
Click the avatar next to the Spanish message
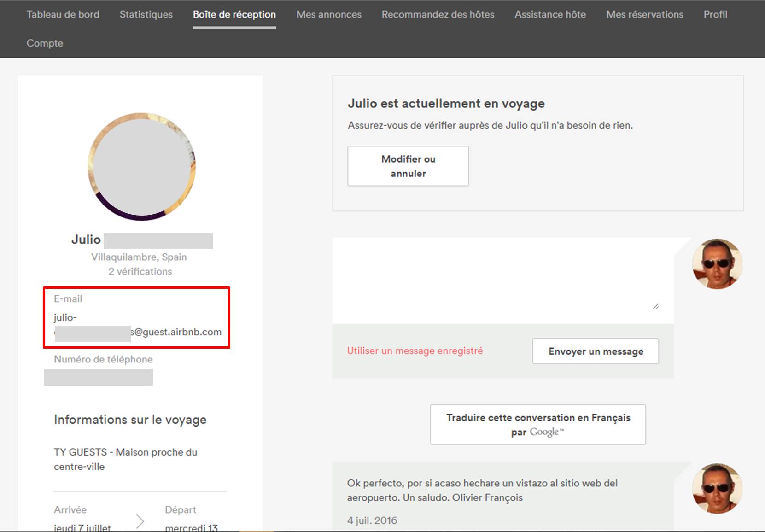point(717,488)
